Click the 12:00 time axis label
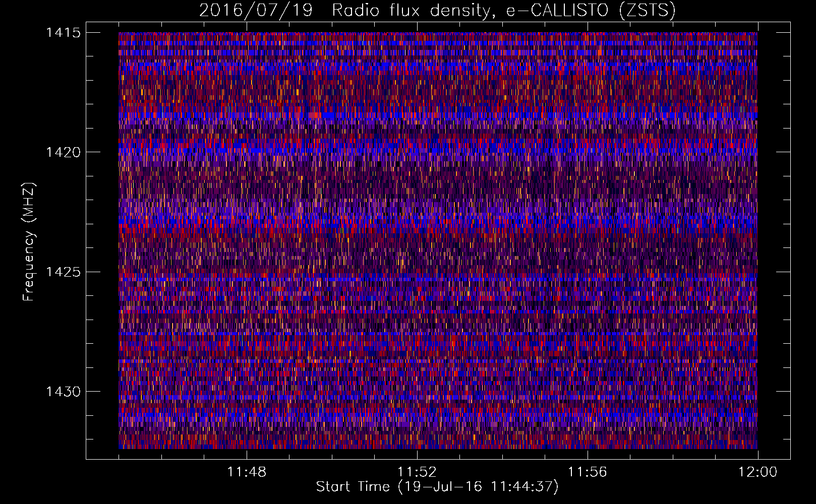Viewport: 816px width, 504px height. coord(758,472)
